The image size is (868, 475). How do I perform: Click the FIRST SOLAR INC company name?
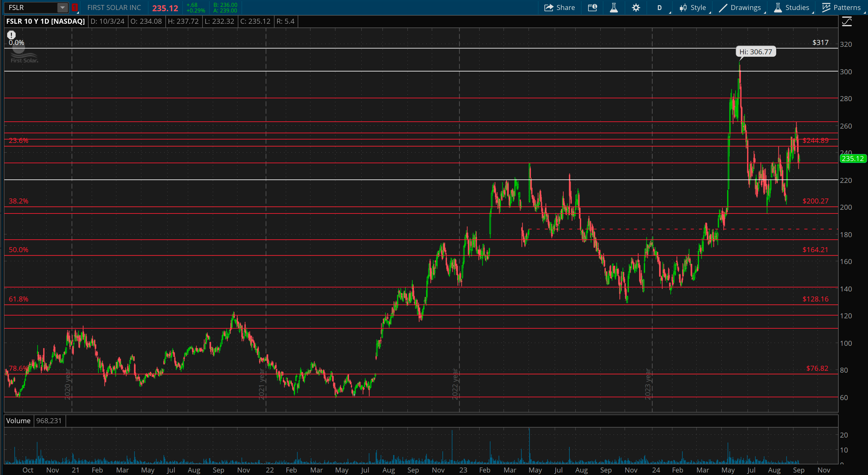tap(114, 7)
